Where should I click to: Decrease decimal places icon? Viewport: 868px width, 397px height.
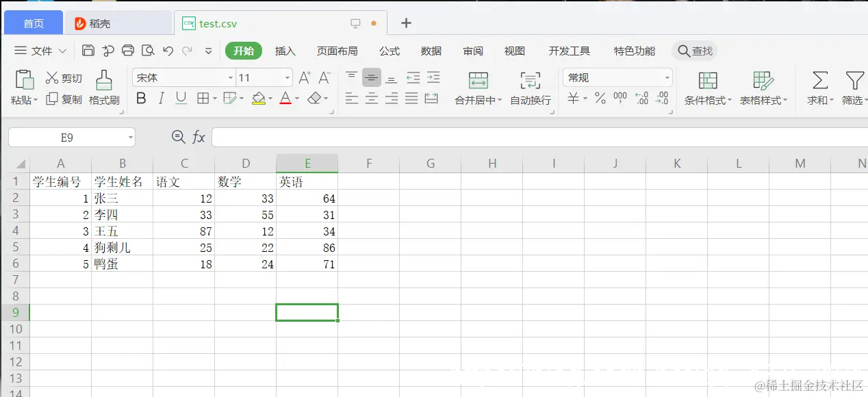tap(661, 99)
